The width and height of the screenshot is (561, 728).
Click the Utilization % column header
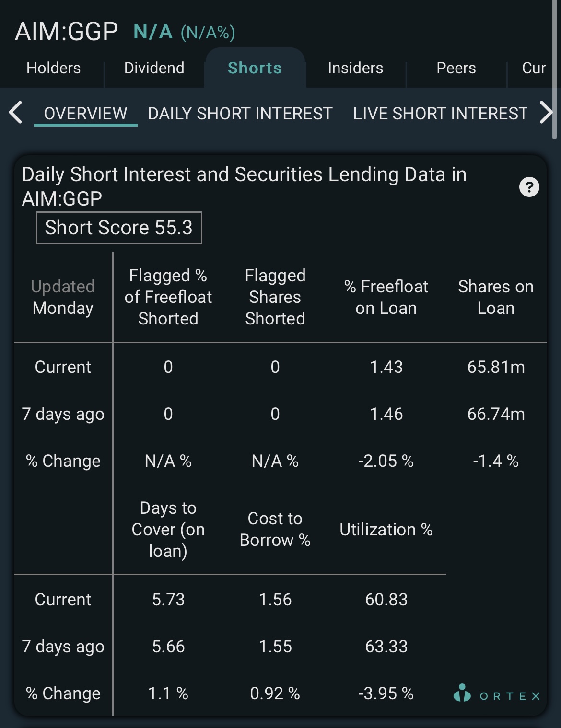(x=386, y=530)
